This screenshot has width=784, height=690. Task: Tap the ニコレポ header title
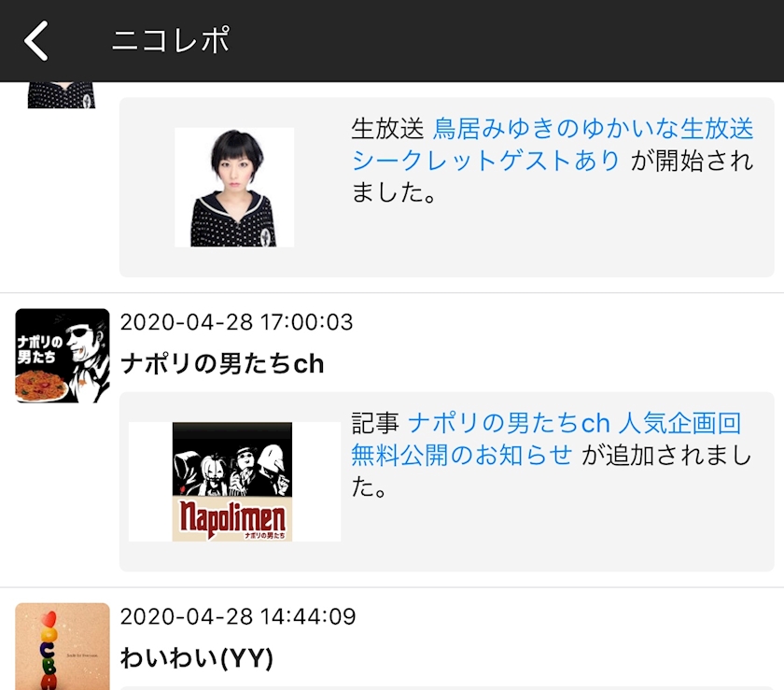[x=171, y=40]
